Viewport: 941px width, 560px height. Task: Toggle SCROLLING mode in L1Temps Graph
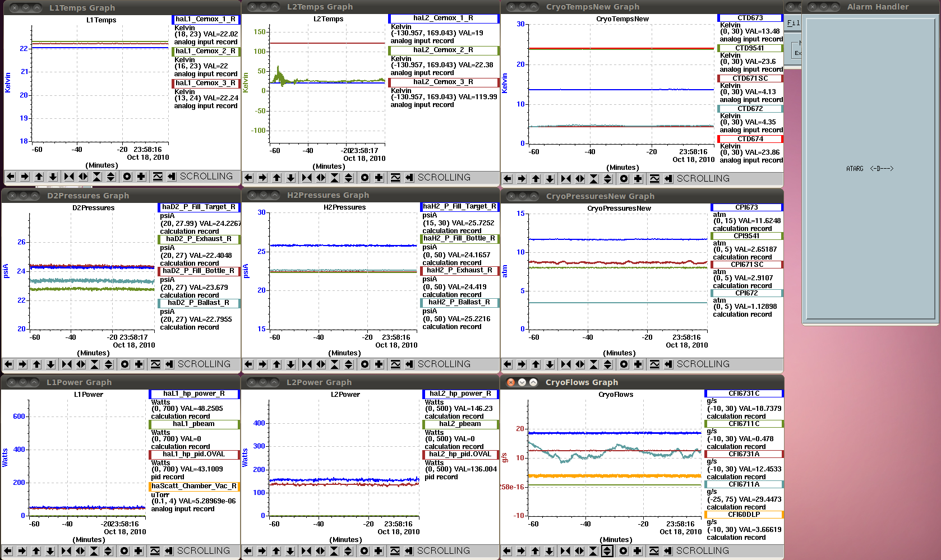tap(206, 177)
